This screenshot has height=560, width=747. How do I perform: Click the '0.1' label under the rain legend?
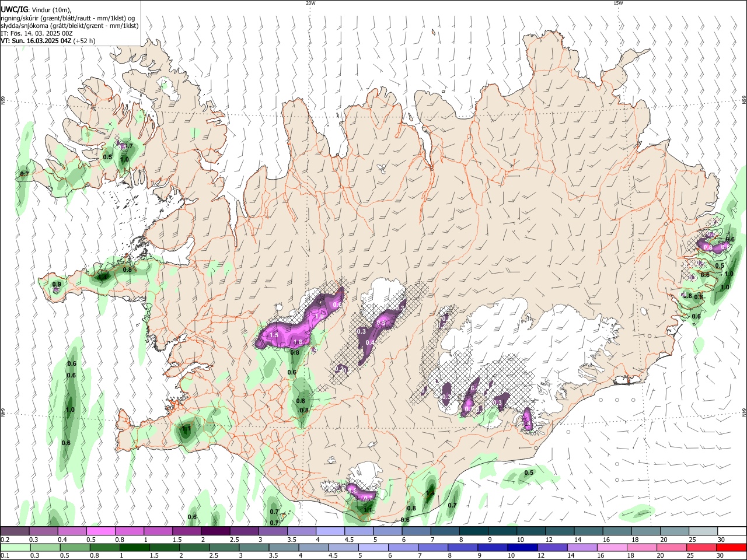tap(4, 556)
